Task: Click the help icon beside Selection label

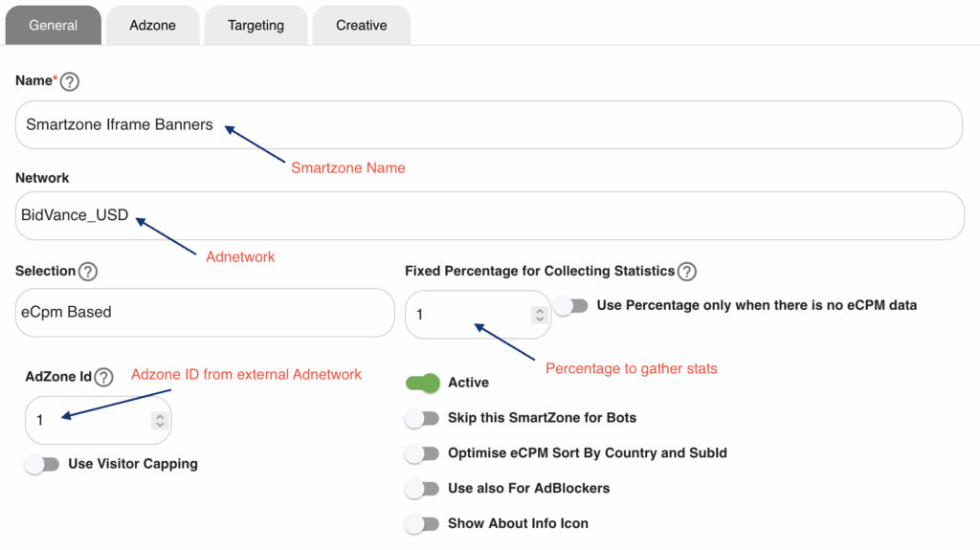Action: pos(88,272)
